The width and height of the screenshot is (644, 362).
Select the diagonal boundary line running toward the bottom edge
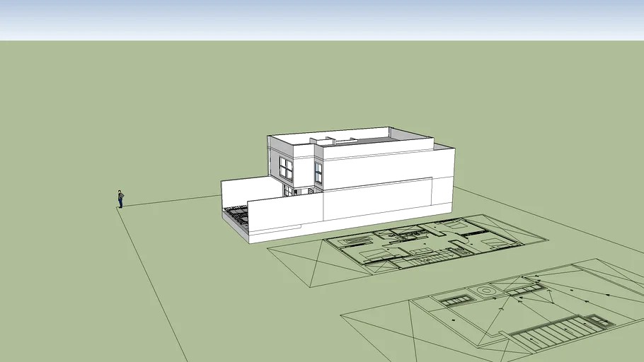152,284
